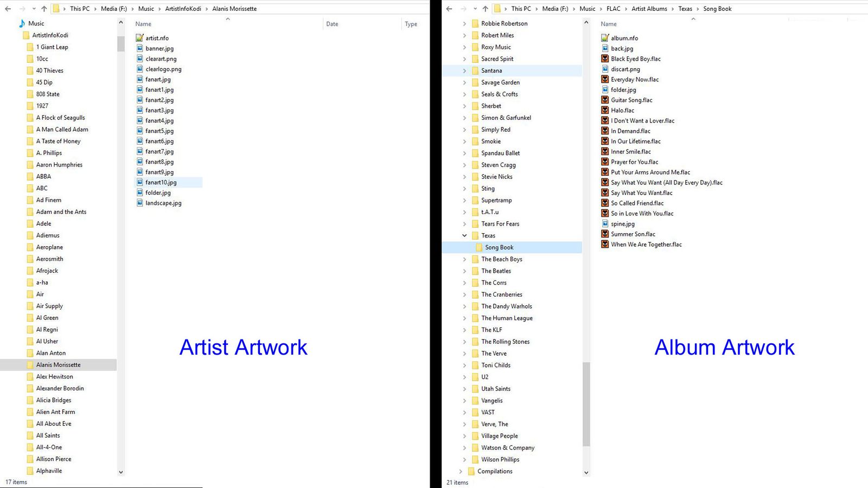This screenshot has width=868, height=488.
Task: Click Media (F:) in left address bar
Action: point(114,9)
